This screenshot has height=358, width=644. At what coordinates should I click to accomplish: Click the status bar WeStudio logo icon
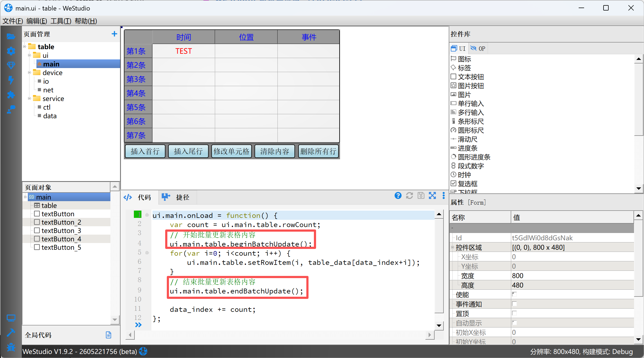coord(143,351)
